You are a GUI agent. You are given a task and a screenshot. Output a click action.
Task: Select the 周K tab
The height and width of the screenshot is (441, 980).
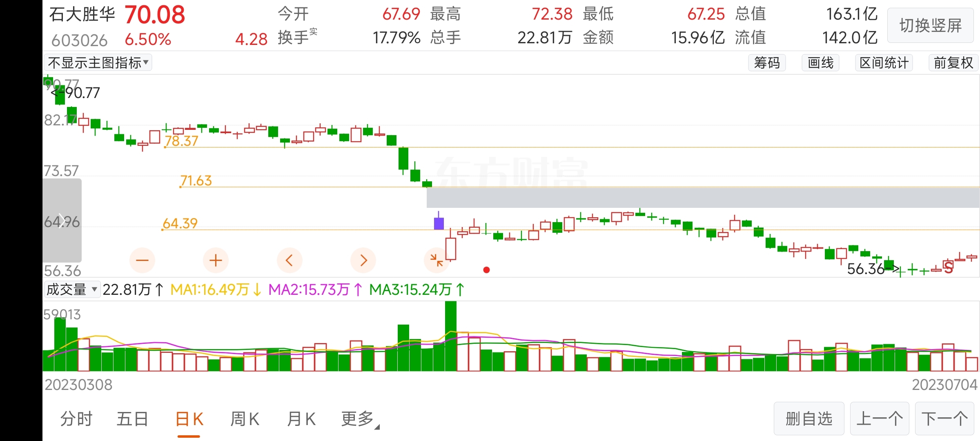click(x=245, y=419)
